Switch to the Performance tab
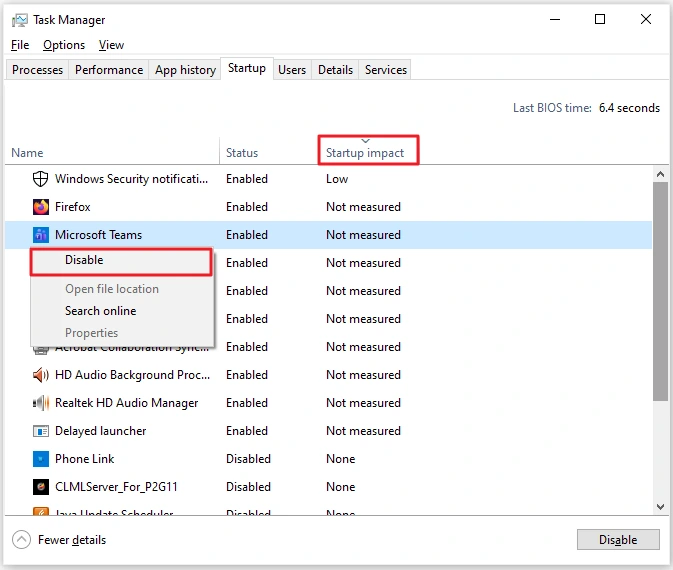Image resolution: width=673 pixels, height=570 pixels. pyautogui.click(x=109, y=70)
